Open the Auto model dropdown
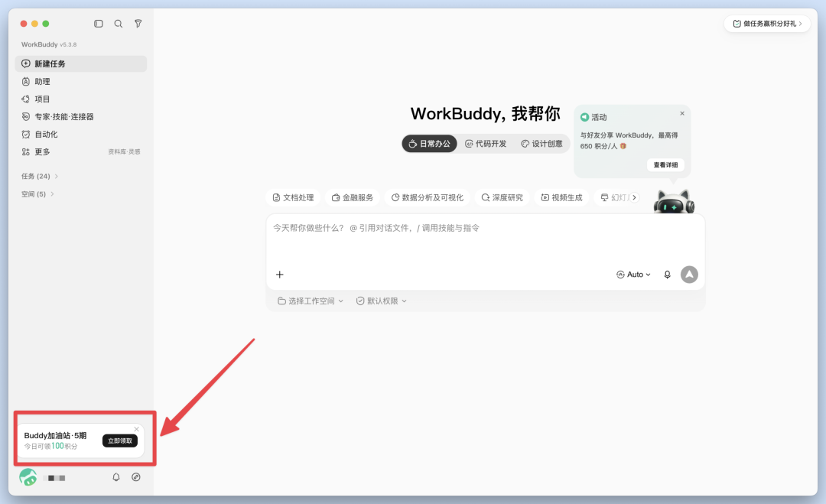826x504 pixels. point(634,275)
